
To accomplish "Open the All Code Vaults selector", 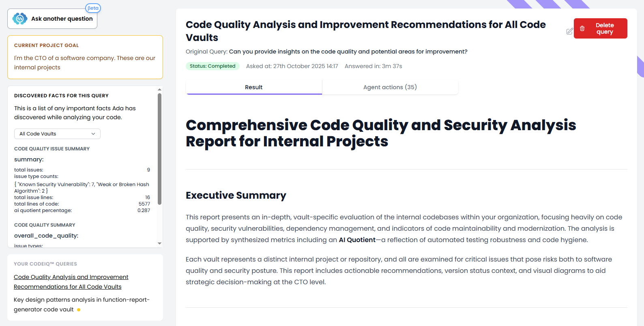I will coord(57,134).
